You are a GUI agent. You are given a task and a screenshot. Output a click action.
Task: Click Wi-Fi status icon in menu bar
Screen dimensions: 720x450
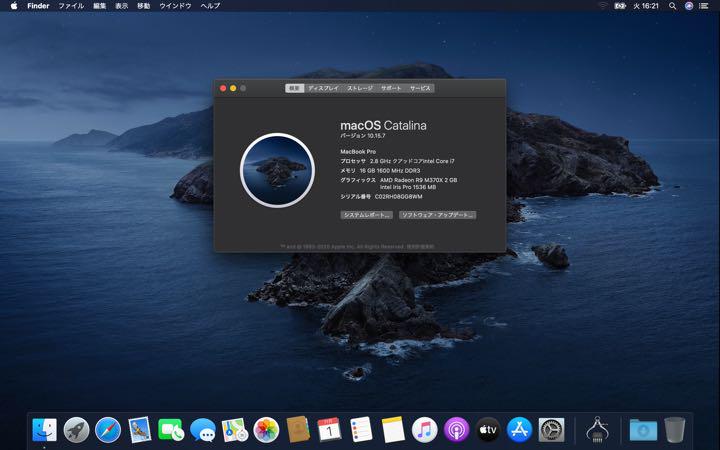coord(603,6)
